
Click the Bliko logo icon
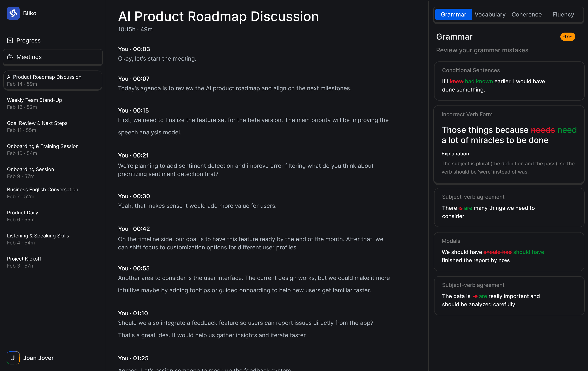[13, 13]
